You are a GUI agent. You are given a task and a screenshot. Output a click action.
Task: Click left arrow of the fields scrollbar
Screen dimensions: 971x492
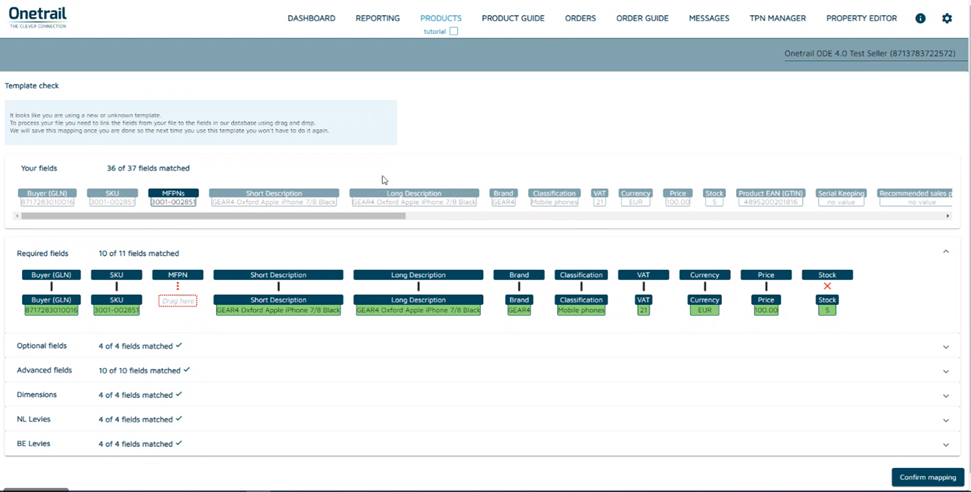16,216
